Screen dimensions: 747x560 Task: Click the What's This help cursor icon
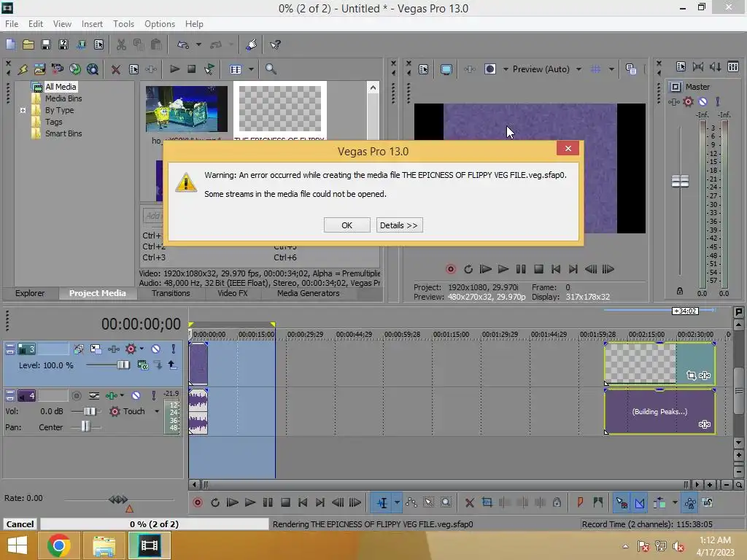click(275, 44)
